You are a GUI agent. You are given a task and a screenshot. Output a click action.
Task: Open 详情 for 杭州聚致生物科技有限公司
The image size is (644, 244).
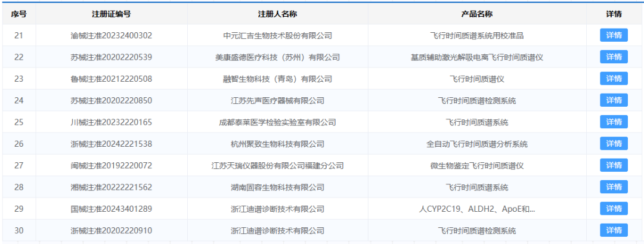coord(614,144)
